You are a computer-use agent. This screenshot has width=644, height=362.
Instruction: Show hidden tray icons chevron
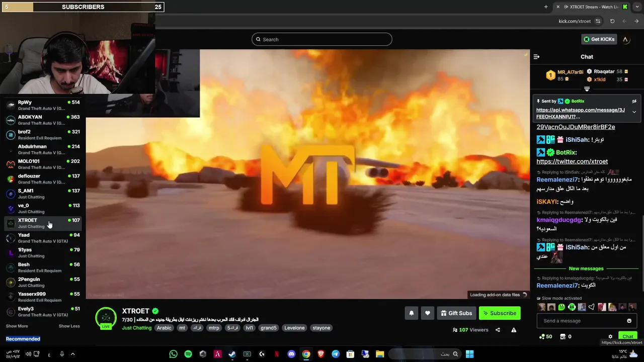click(x=72, y=354)
